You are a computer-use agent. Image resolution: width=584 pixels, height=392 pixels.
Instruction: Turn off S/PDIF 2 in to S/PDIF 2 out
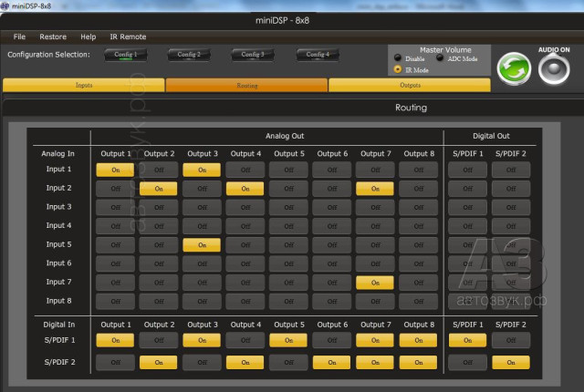511,362
